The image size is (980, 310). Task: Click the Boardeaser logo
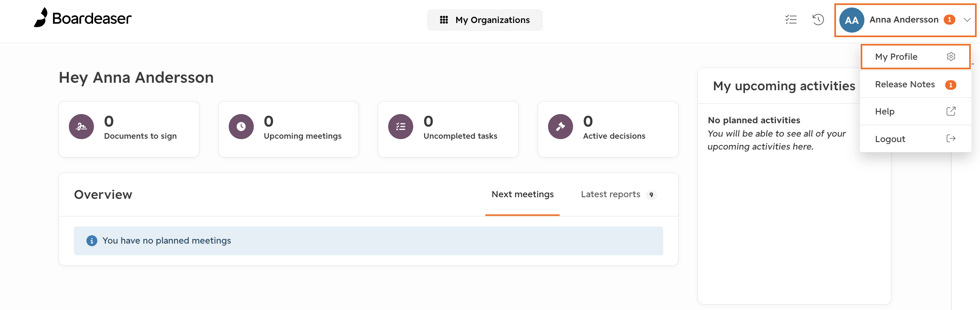point(83,18)
